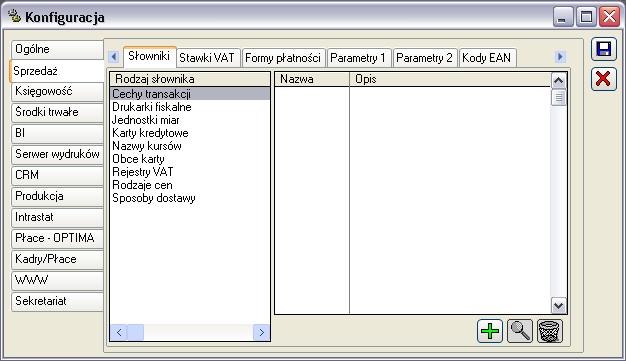626x361 pixels.
Task: Click the Konfiguracja title bar app icon
Action: click(14, 16)
